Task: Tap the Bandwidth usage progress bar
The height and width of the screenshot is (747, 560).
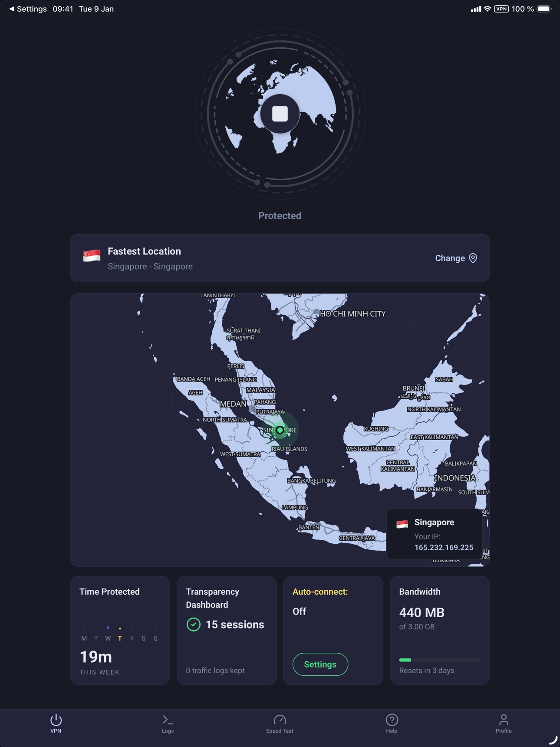Action: coord(440,660)
